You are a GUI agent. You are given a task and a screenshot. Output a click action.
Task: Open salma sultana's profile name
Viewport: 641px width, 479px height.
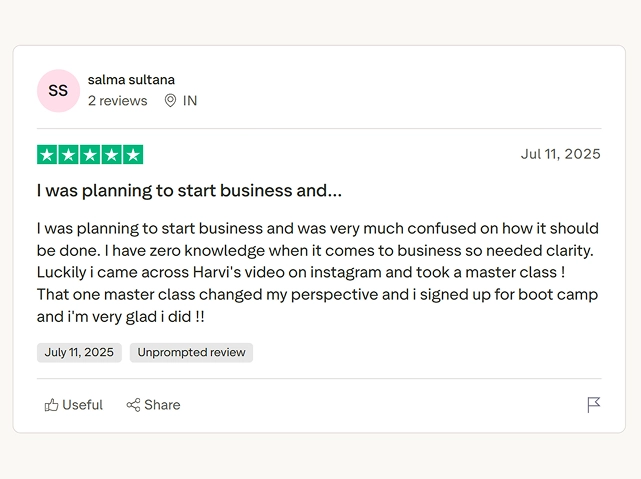(x=131, y=80)
